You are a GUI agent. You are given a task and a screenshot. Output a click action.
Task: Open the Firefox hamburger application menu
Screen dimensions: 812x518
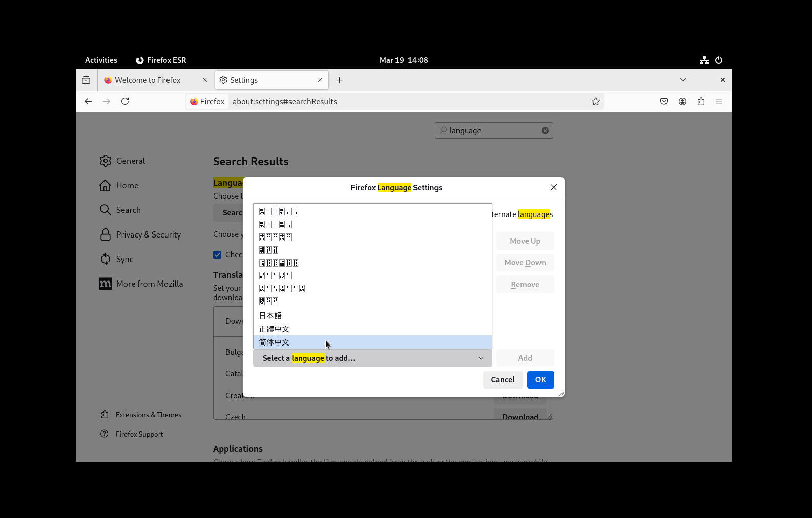(719, 101)
